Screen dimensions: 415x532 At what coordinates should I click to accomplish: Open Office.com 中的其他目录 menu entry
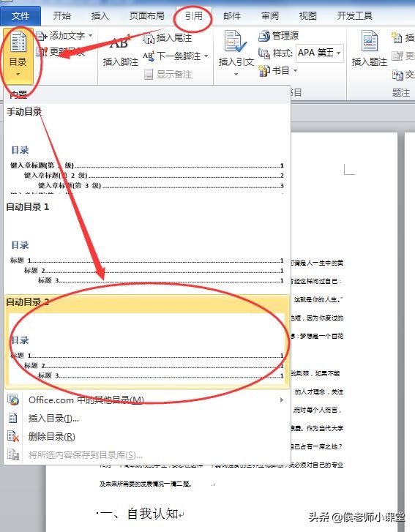click(146, 400)
